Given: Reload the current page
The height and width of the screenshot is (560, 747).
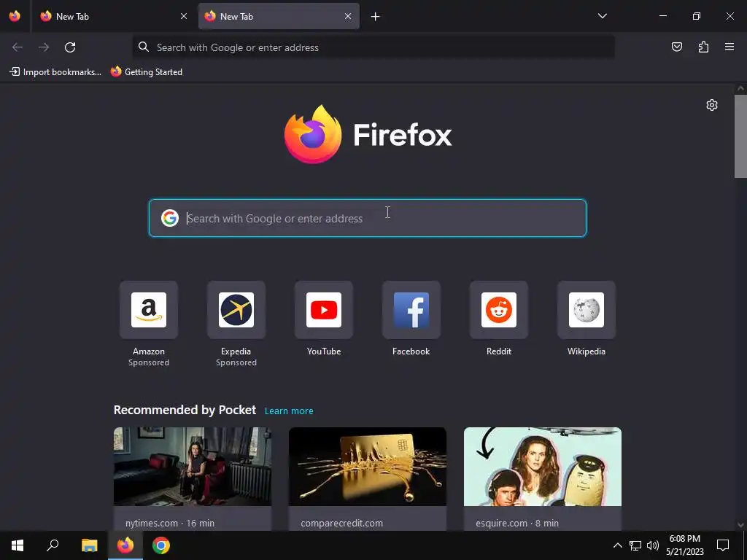Looking at the screenshot, I should (70, 47).
